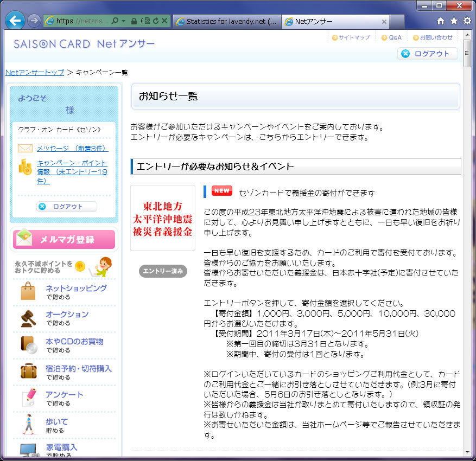Click the grey エントリー済み button
This screenshot has width=476, height=461.
point(163,271)
